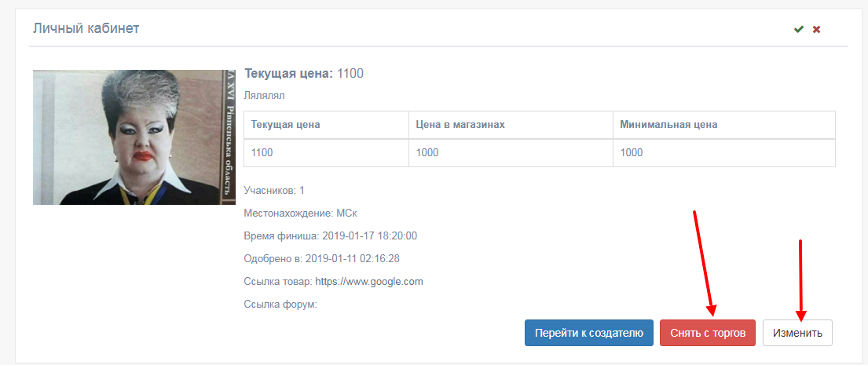The width and height of the screenshot is (868, 365).
Task: Click the 'Ссылка форум:' label
Action: pos(280,305)
